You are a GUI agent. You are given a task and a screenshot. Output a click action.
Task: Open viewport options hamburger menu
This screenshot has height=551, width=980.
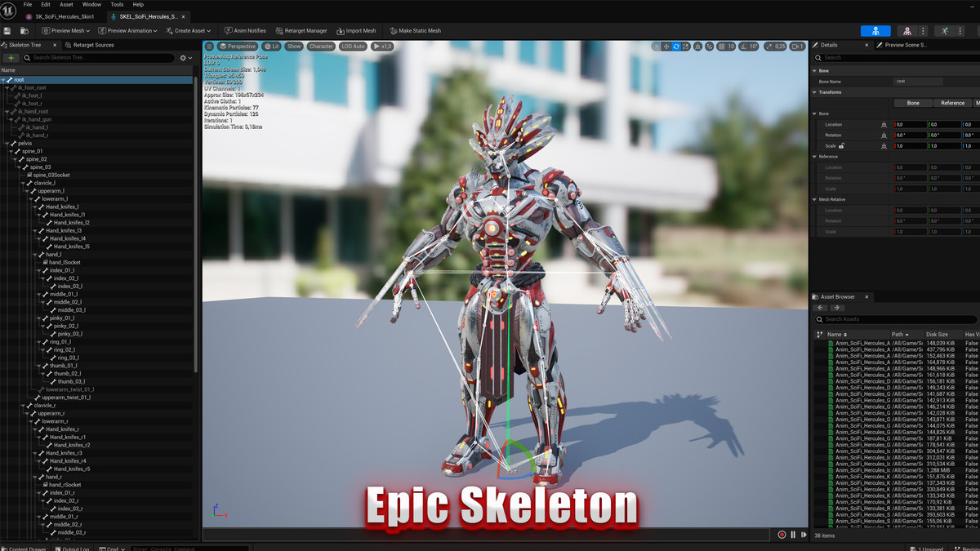[x=210, y=47]
